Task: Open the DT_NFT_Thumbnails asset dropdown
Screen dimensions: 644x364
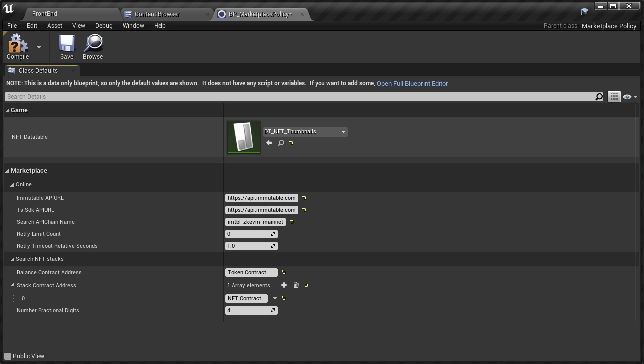Action: [x=305, y=132]
